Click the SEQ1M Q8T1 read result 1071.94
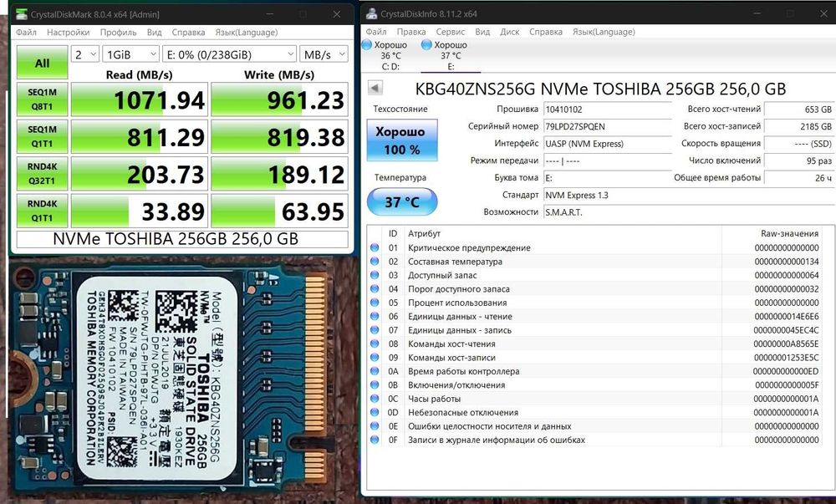The height and width of the screenshot is (504, 836). pos(139,99)
